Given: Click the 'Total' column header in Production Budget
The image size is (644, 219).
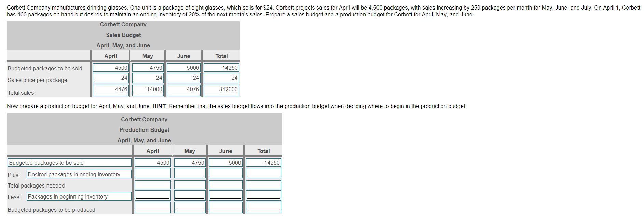Looking at the screenshot, I should (x=263, y=151).
